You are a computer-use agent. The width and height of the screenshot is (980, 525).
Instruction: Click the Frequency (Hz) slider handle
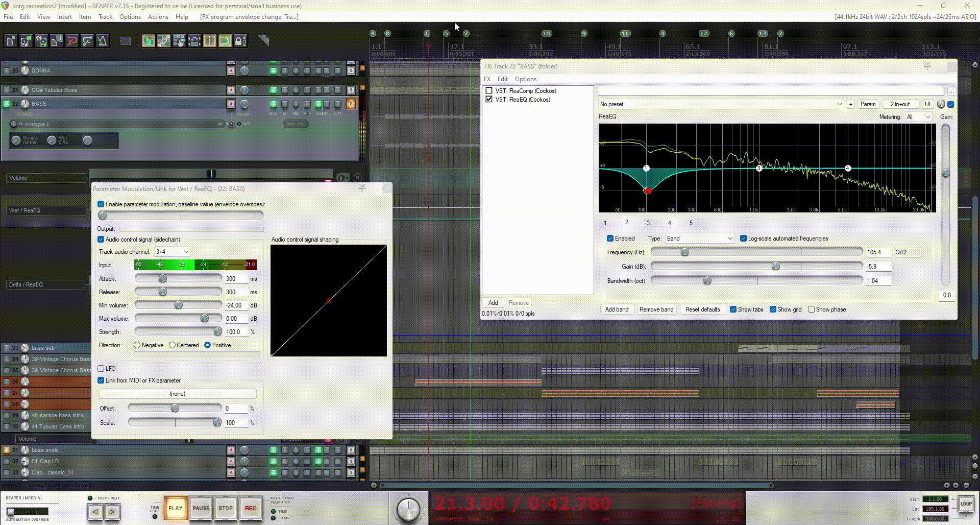tap(685, 252)
